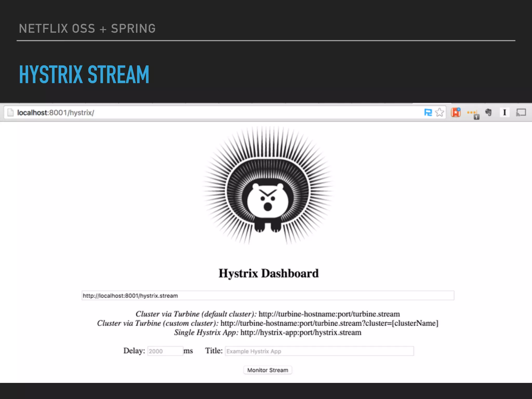Viewport: 532px width, 399px height.
Task: Click the Title field 'Example Hystrix App'
Action: click(x=319, y=351)
